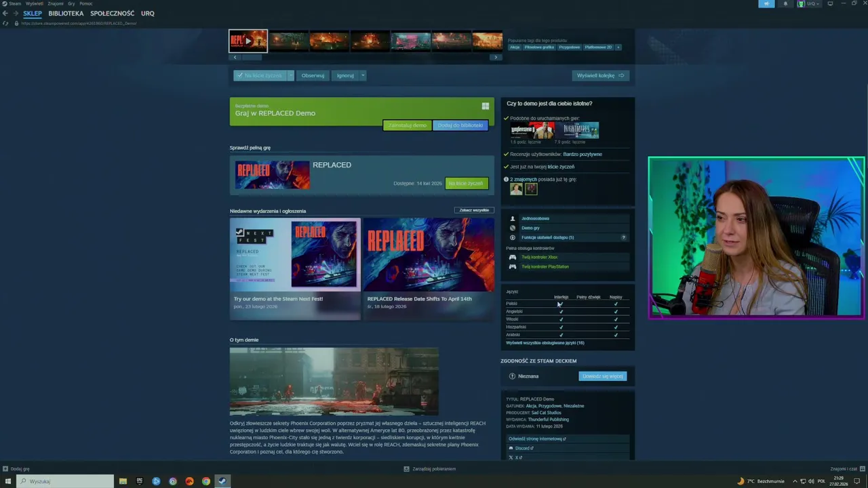Screen dimensions: 868x488
Task: Click the add game plus icon at bottom left
Action: (x=5, y=468)
